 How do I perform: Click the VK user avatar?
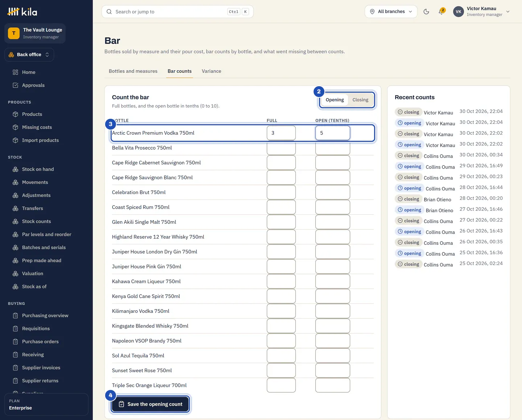coord(459,12)
